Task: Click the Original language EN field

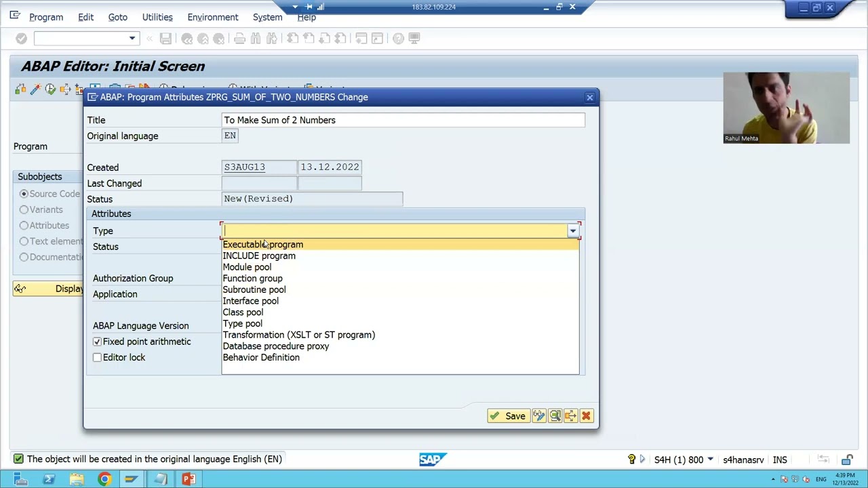Action: click(230, 136)
